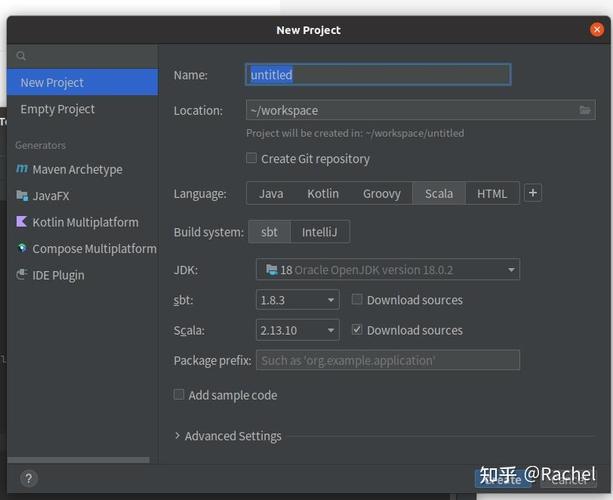
Task: Choose IntelliJ as build system
Action: pos(319,232)
